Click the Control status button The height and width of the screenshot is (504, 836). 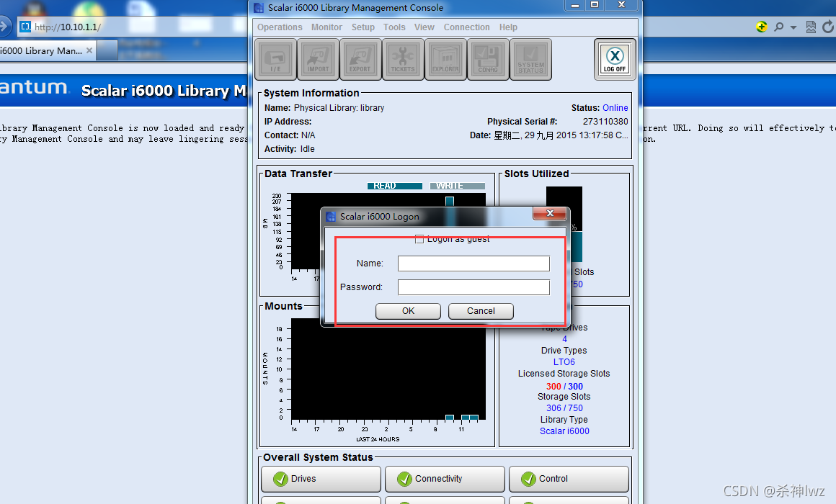click(569, 479)
